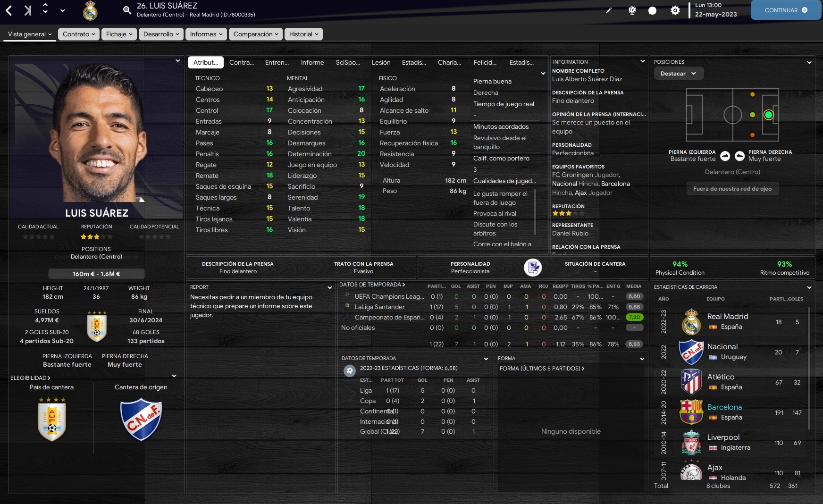
Task: Expand the Elegibilidad section chevron
Action: tap(174, 376)
